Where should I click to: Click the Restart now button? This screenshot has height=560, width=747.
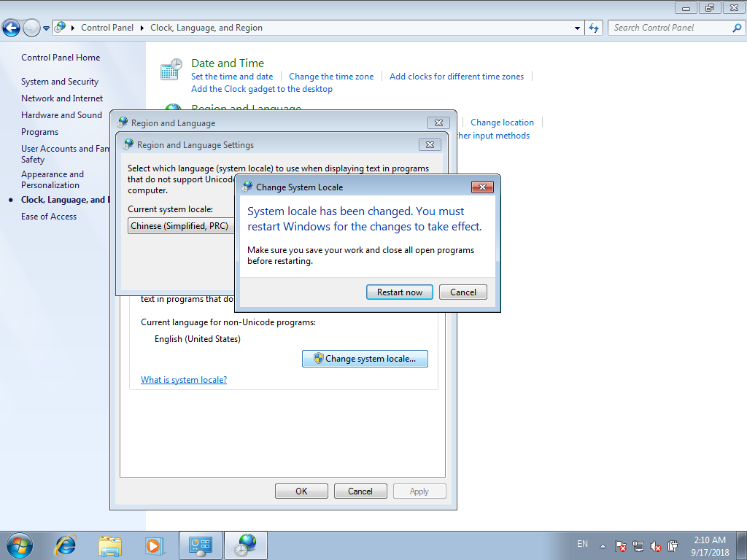coord(399,292)
